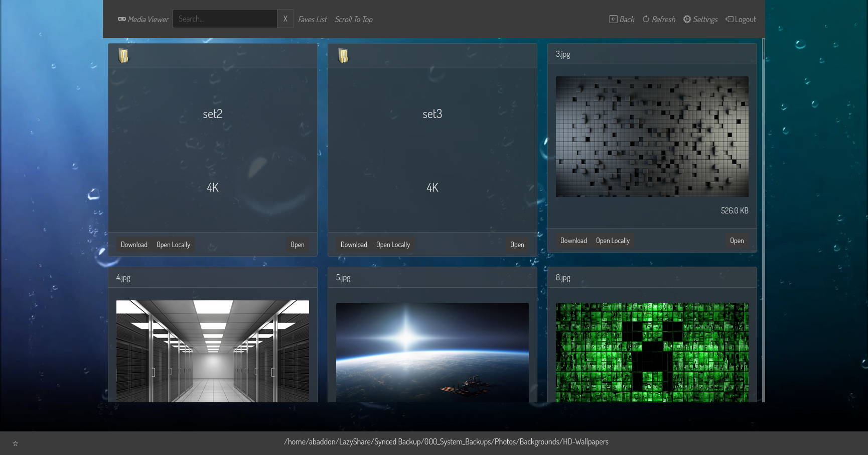Click the 8.jpg green creeper thumbnail
This screenshot has height=455, width=868.
pos(652,352)
